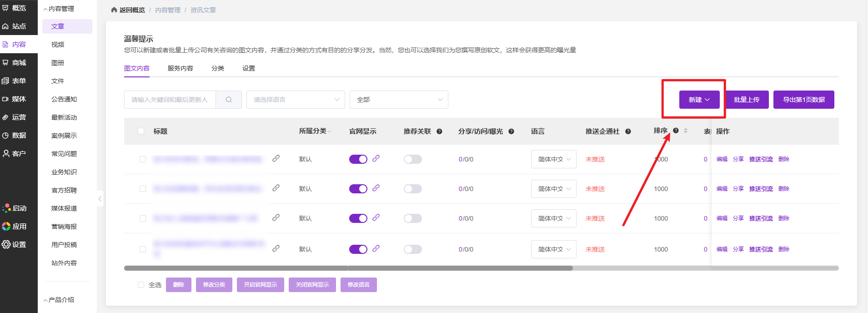Click the search magnifier icon
The image size is (868, 313).
coord(229,100)
